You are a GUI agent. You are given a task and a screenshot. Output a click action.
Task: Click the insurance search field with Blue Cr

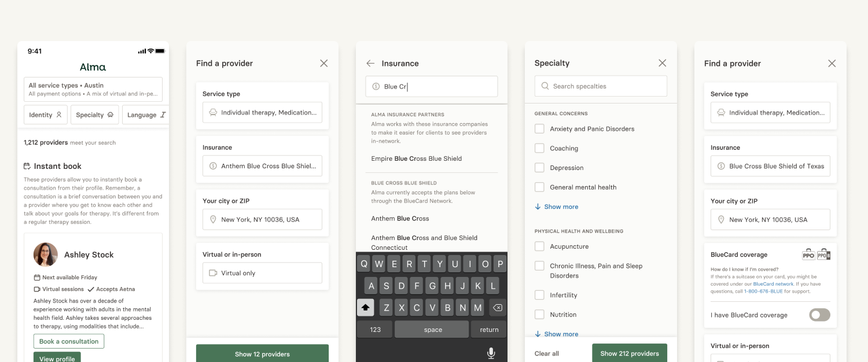(x=432, y=86)
